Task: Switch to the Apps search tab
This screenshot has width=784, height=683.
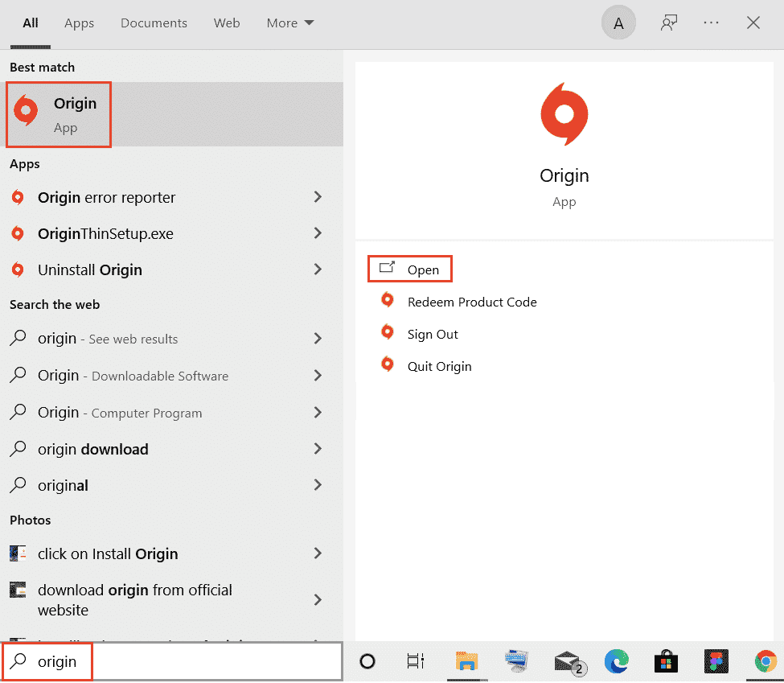Action: [80, 23]
